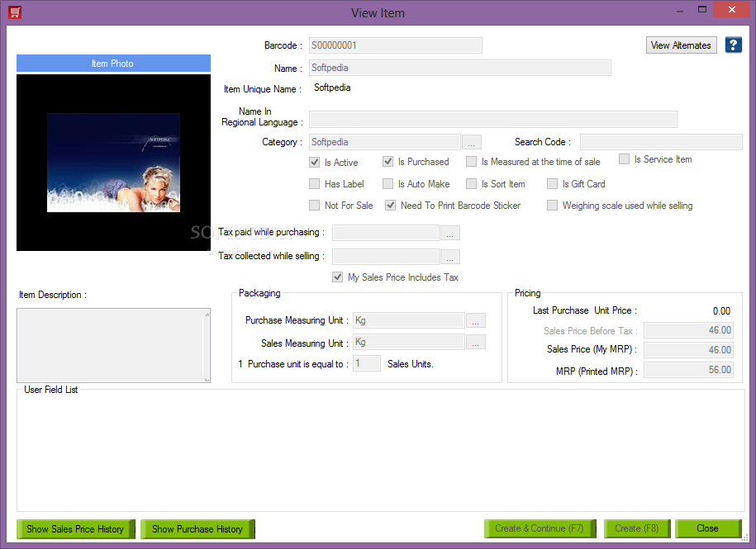Click the item photo thumbnail

point(113,163)
